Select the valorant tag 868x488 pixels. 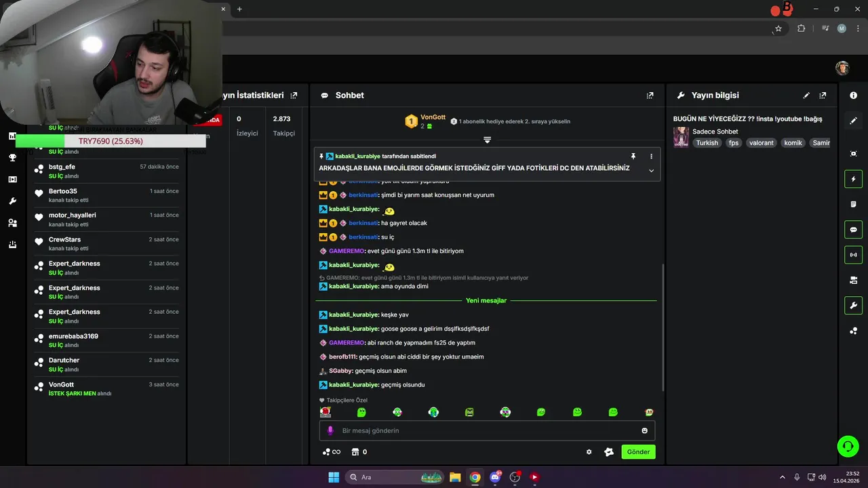[761, 143]
